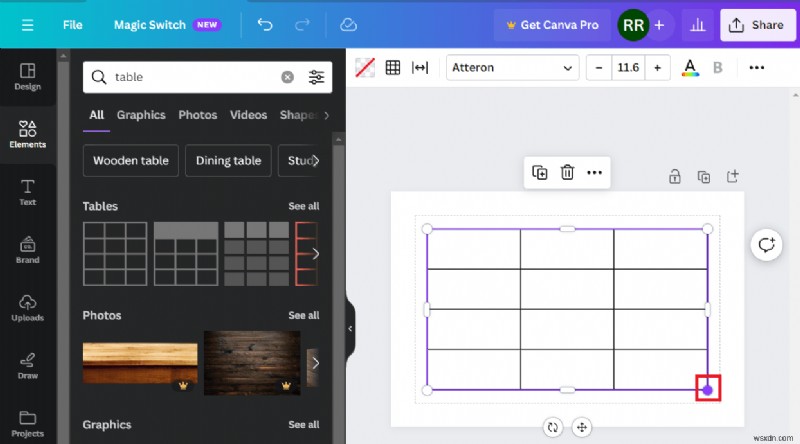Show more photos with arrow
800x444 pixels.
pyautogui.click(x=316, y=363)
